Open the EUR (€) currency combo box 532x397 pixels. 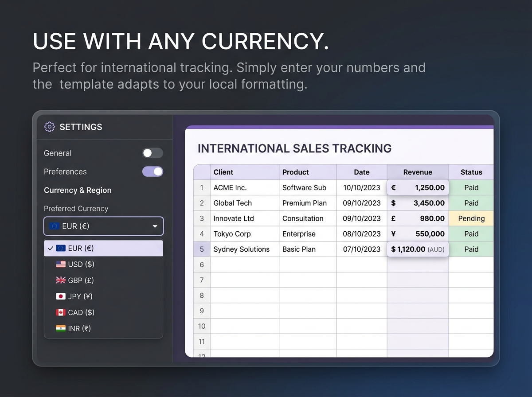(103, 226)
